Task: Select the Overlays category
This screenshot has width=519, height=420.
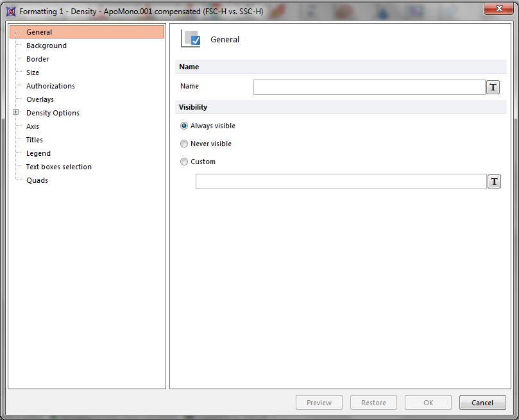Action: point(40,99)
